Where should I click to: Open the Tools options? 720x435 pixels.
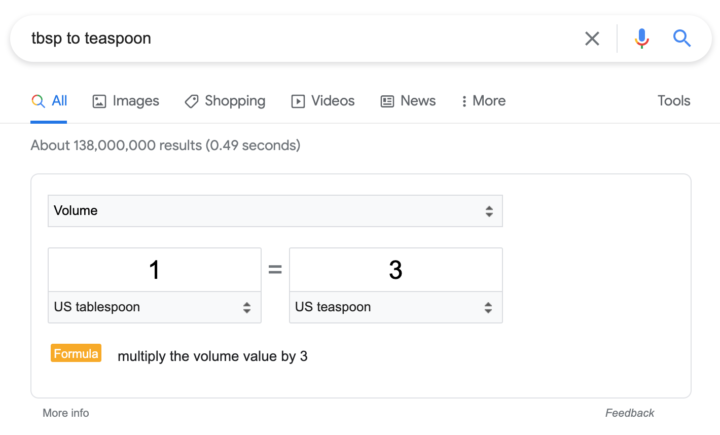coord(674,101)
